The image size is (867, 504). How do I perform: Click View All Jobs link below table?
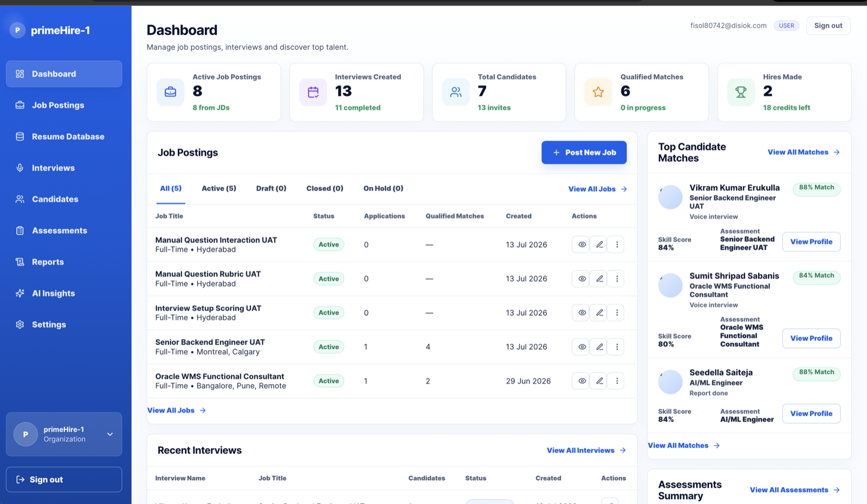pyautogui.click(x=177, y=410)
